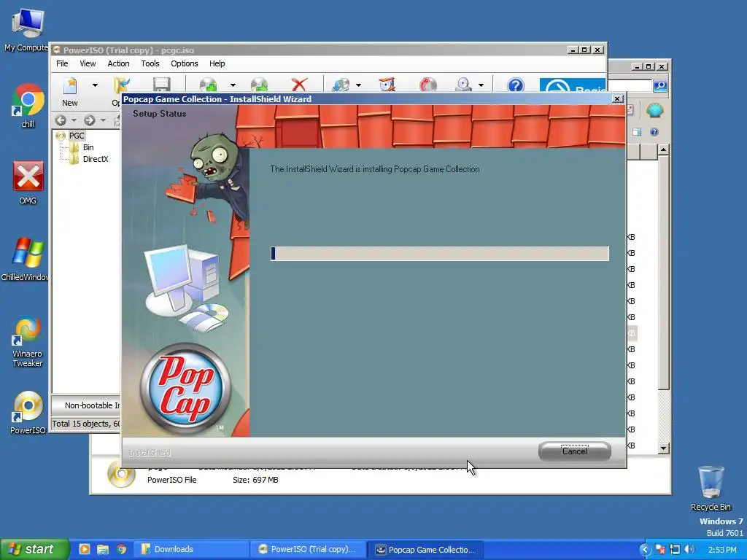Select the DirectX folder in tree
Viewport: 747px width, 560px height.
pos(96,159)
